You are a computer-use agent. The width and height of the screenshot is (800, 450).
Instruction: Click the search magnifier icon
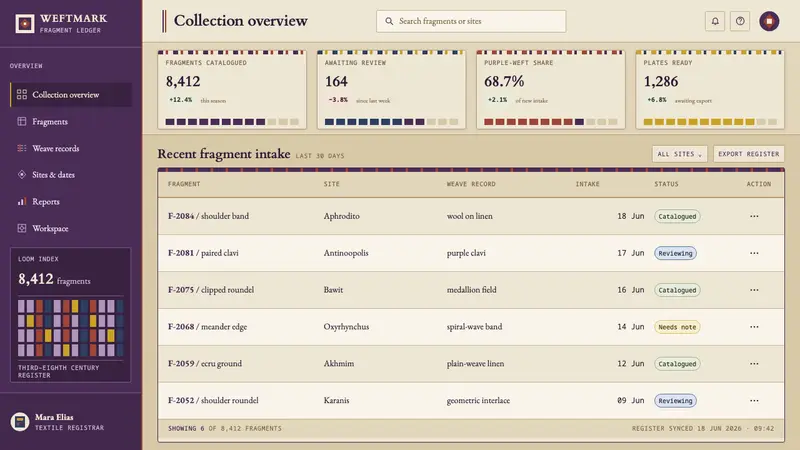coord(389,21)
